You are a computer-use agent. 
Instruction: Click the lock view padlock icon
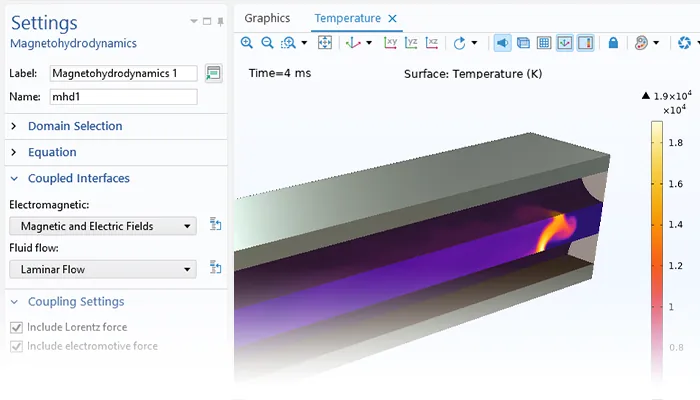tap(613, 43)
